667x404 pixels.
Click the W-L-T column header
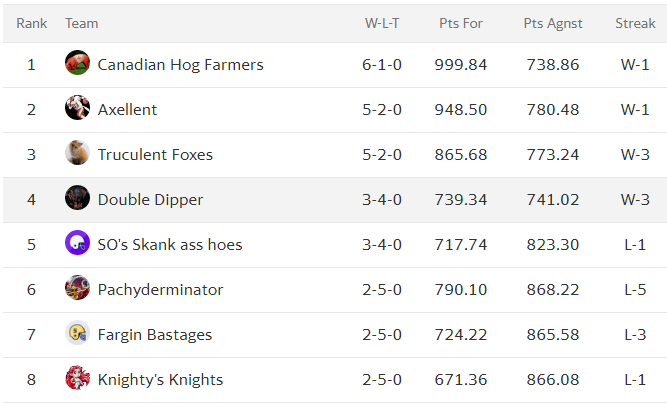[x=382, y=23]
